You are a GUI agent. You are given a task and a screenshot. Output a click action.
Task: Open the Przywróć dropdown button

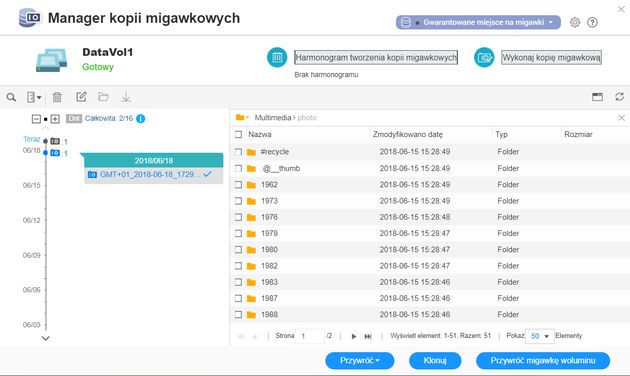(360, 360)
